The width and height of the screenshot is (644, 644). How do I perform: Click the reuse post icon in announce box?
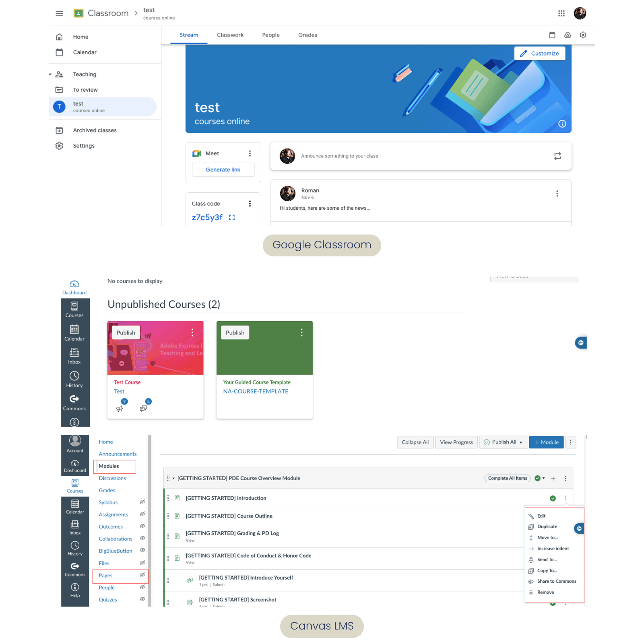[557, 156]
